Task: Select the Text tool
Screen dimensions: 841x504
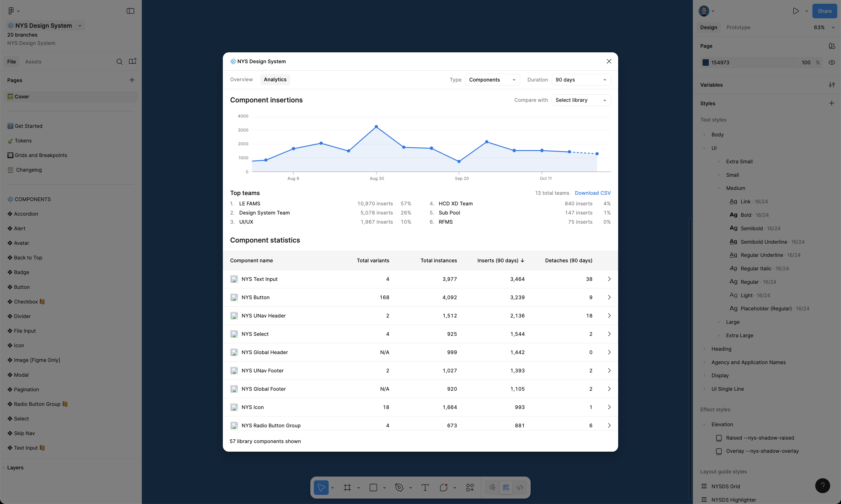Action: tap(425, 487)
